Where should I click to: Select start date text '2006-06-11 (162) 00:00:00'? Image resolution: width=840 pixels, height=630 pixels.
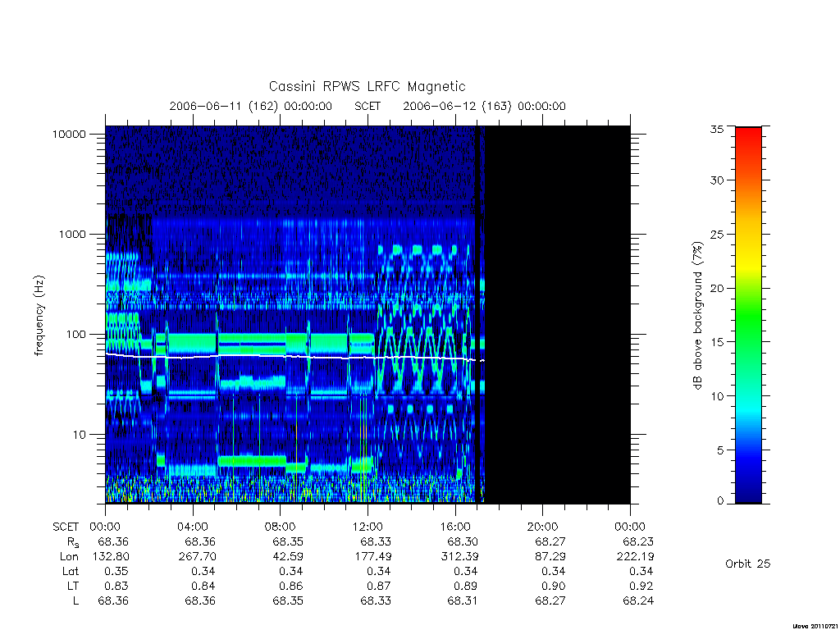pyautogui.click(x=251, y=106)
